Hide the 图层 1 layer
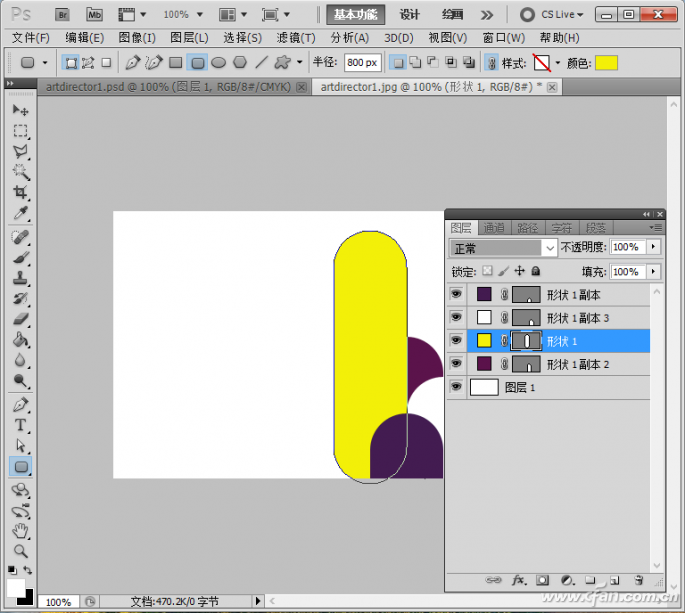Screen dimensions: 685x613 (x=456, y=387)
